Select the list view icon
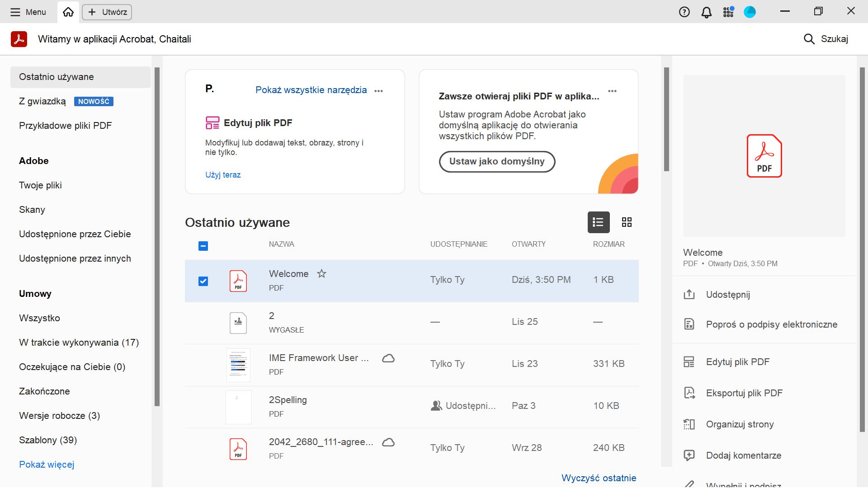The width and height of the screenshot is (868, 488). [598, 222]
